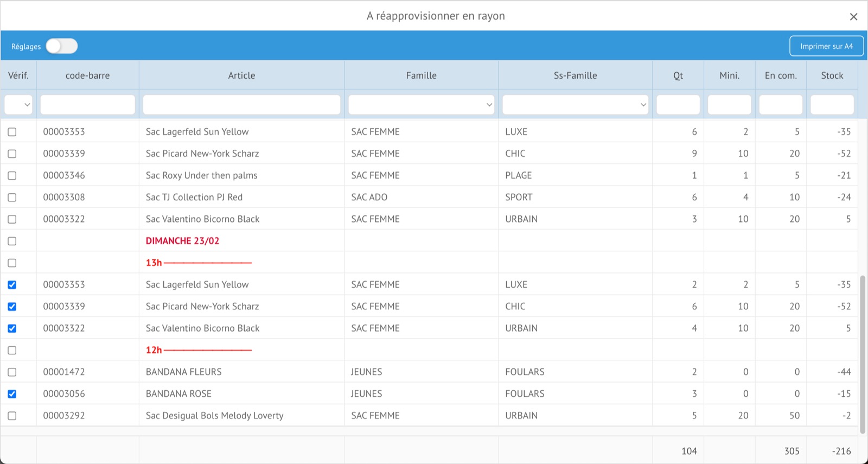Click the vertical scrollbar of the table
This screenshot has width=868, height=464.
[863, 353]
